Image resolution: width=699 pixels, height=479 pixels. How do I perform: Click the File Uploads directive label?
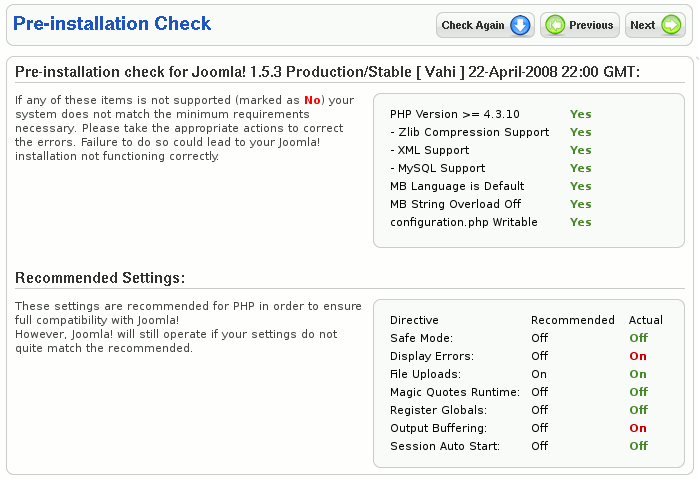click(425, 374)
